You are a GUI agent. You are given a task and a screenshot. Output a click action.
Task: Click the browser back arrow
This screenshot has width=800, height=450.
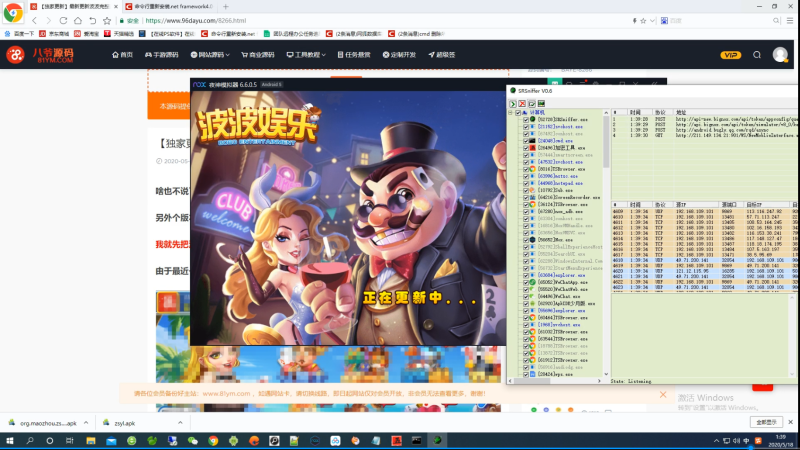(x=34, y=20)
